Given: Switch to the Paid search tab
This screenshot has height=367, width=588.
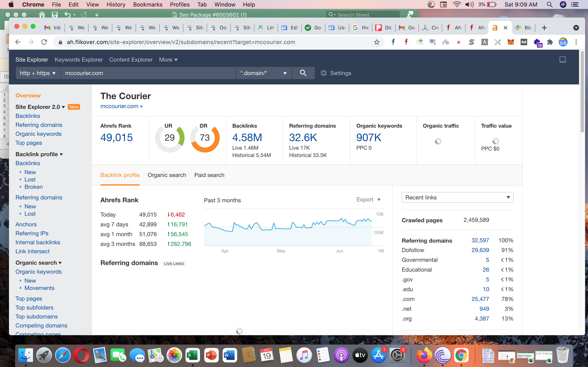Looking at the screenshot, I should (x=209, y=175).
